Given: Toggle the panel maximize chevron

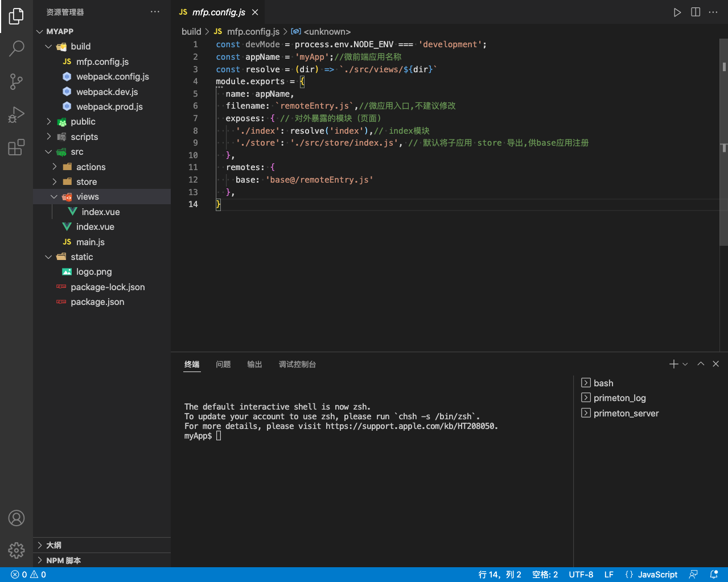Looking at the screenshot, I should point(701,364).
